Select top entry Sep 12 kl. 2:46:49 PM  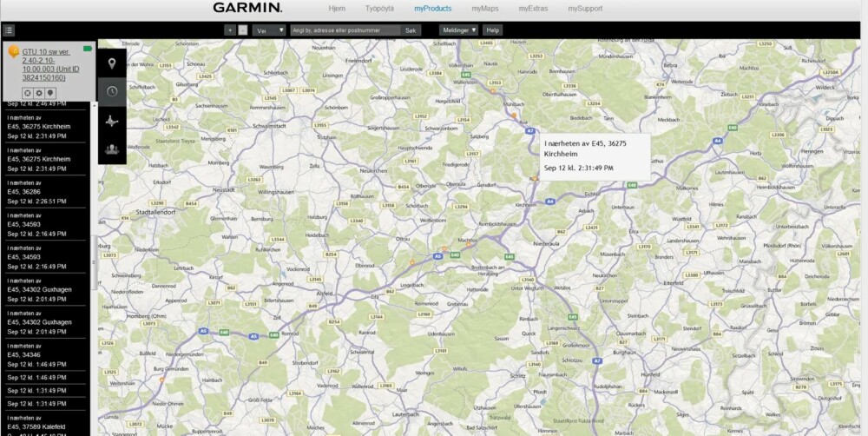point(36,103)
